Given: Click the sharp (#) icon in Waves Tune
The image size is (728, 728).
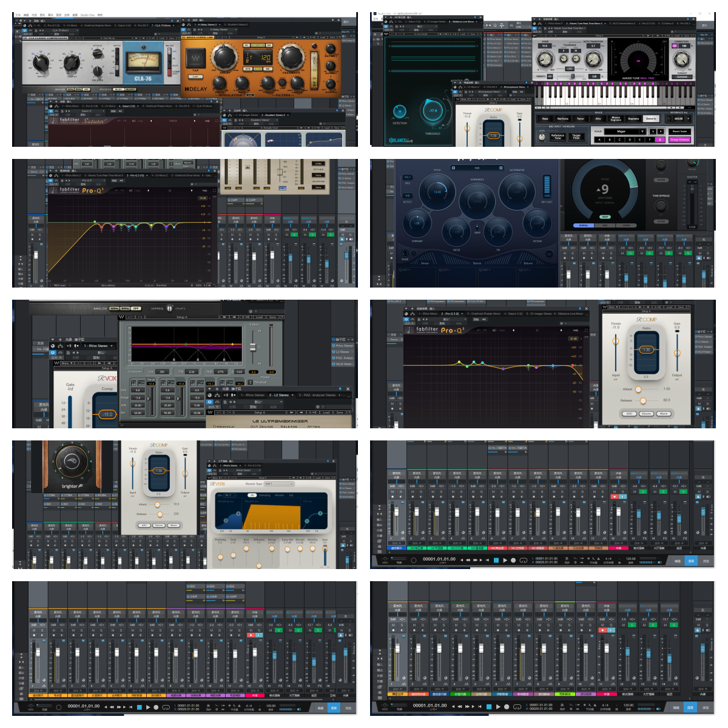Looking at the screenshot, I should [660, 132].
